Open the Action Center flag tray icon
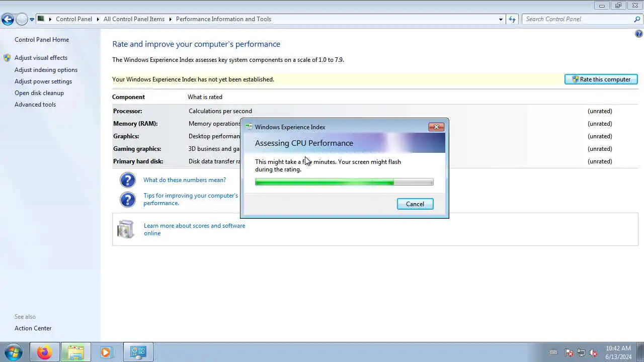Viewport: 644px width, 362px height. (569, 352)
